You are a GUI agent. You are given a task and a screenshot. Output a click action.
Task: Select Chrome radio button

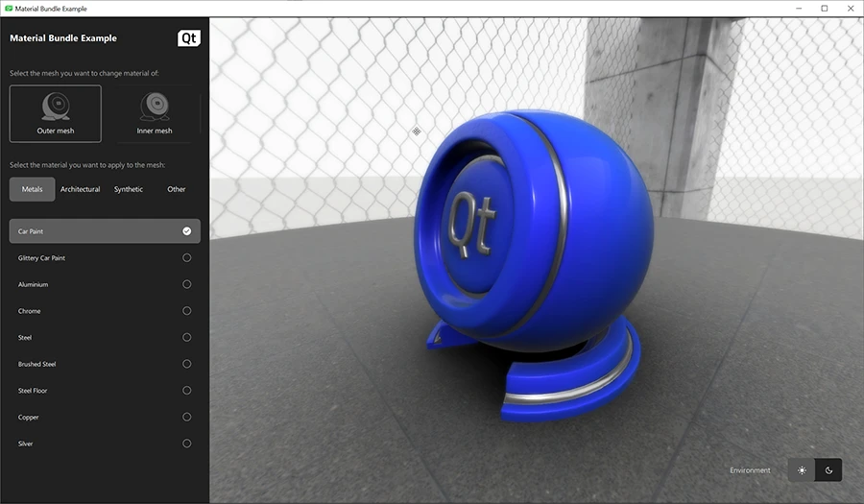click(186, 311)
